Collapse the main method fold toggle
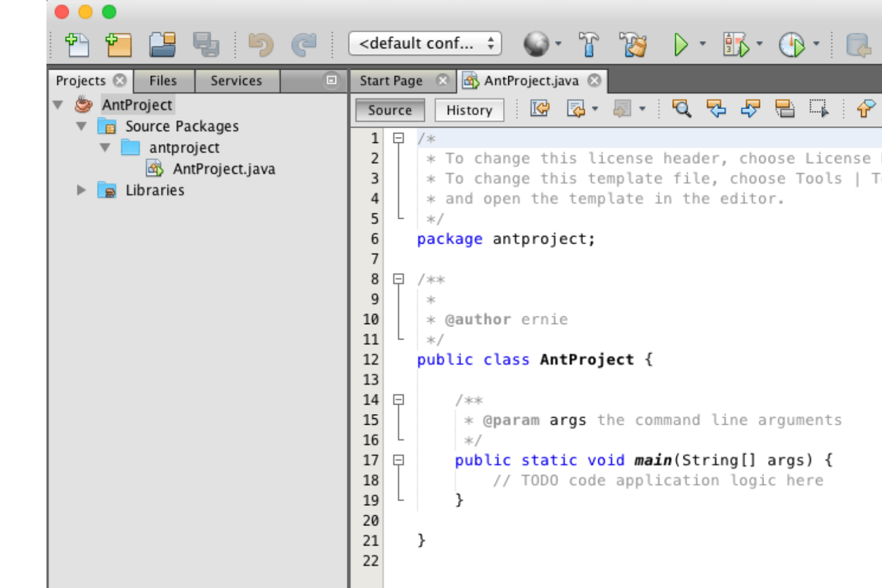 click(x=397, y=459)
